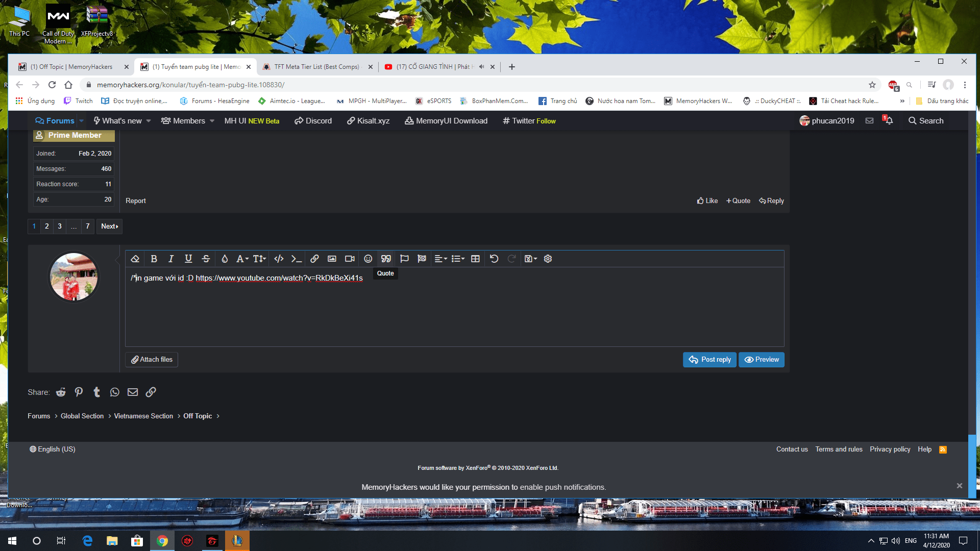
Task: Open File Explorer from taskbar
Action: point(112,541)
